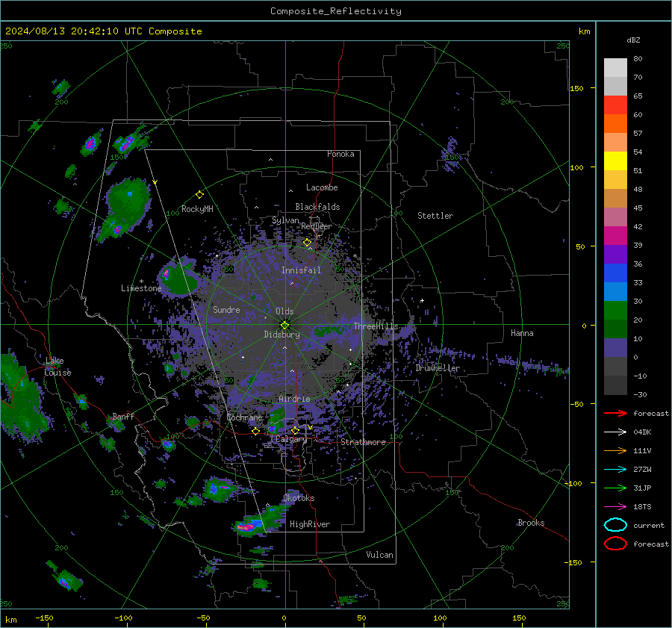Click the cyan current ellipse icon

coord(615,525)
